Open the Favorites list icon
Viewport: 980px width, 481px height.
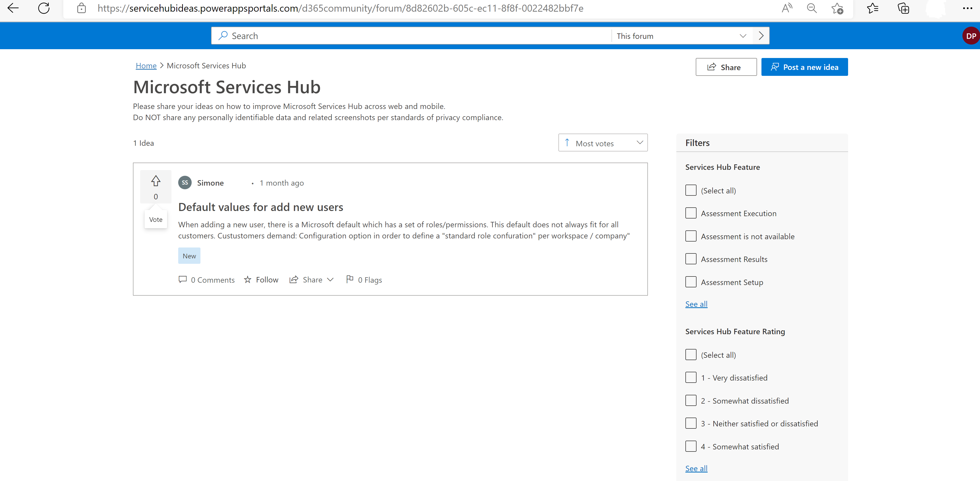[872, 8]
